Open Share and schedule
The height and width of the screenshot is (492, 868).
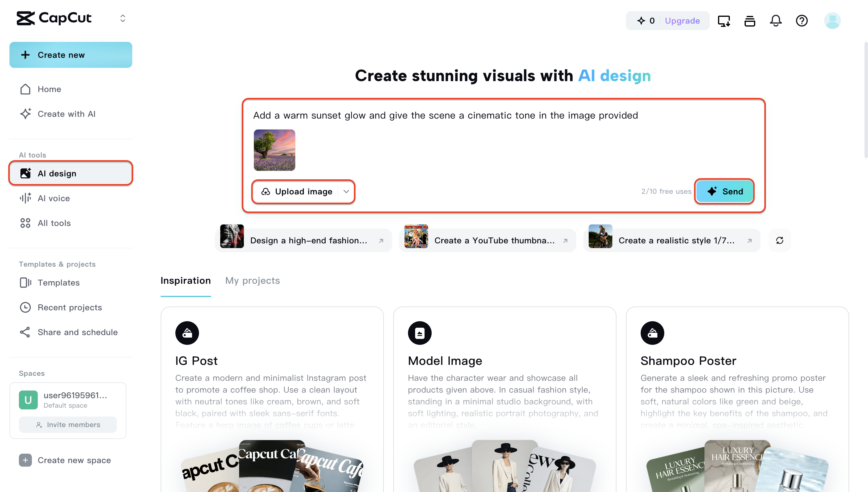tap(71, 332)
